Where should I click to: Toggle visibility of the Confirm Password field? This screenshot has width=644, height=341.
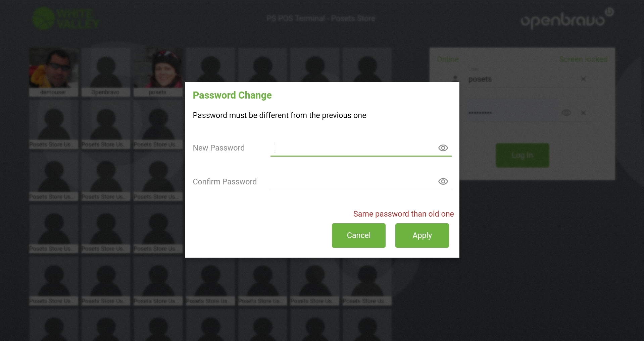(x=443, y=181)
